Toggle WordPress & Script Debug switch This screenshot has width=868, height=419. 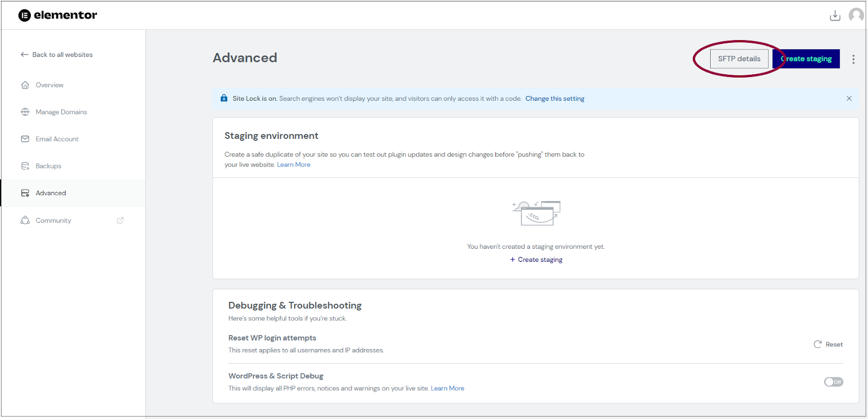coord(833,382)
